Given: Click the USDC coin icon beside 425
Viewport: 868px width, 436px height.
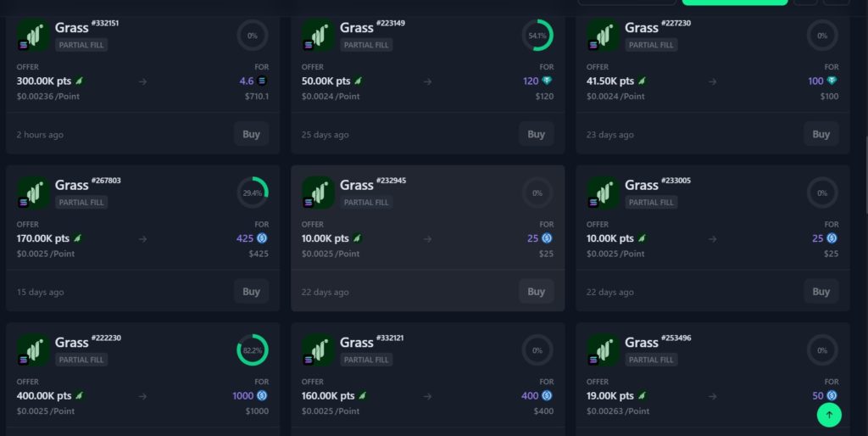Looking at the screenshot, I should (262, 238).
